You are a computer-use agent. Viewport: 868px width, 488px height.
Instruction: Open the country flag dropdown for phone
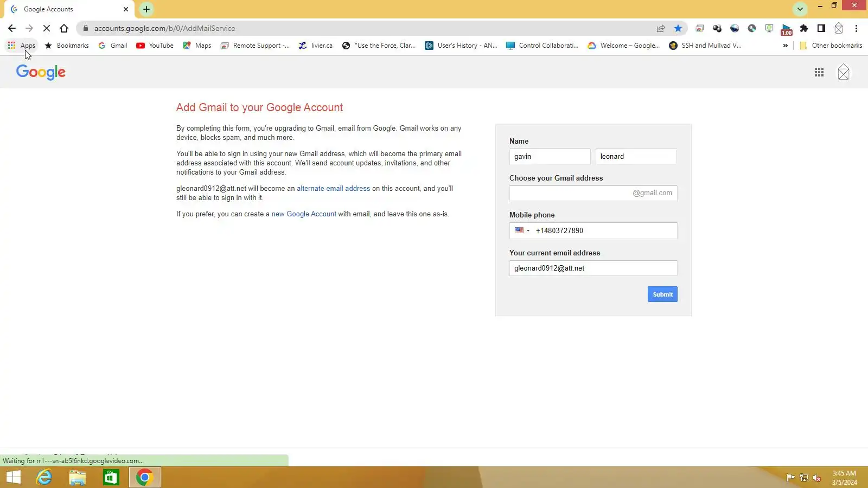(522, 230)
